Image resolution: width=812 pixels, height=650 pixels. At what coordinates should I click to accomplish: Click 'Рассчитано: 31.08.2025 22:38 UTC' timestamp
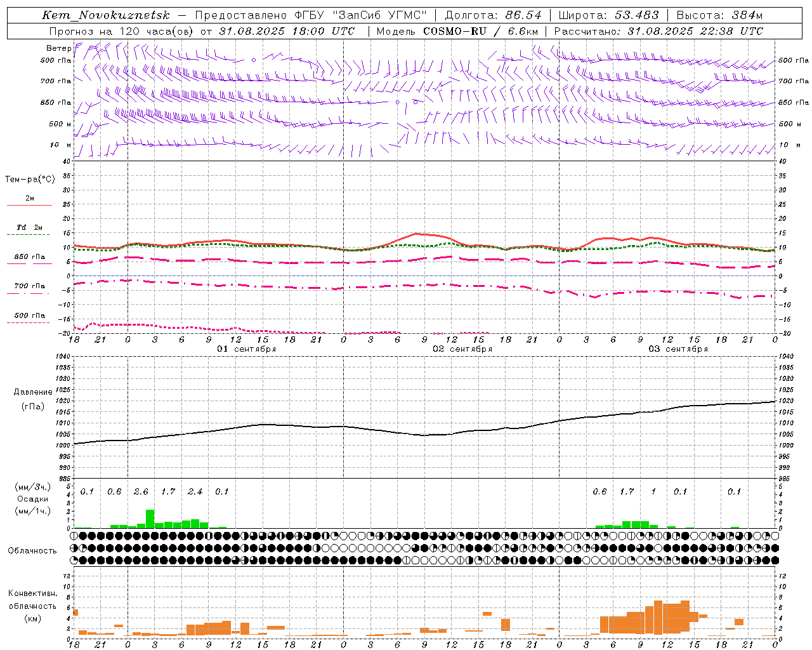658,31
